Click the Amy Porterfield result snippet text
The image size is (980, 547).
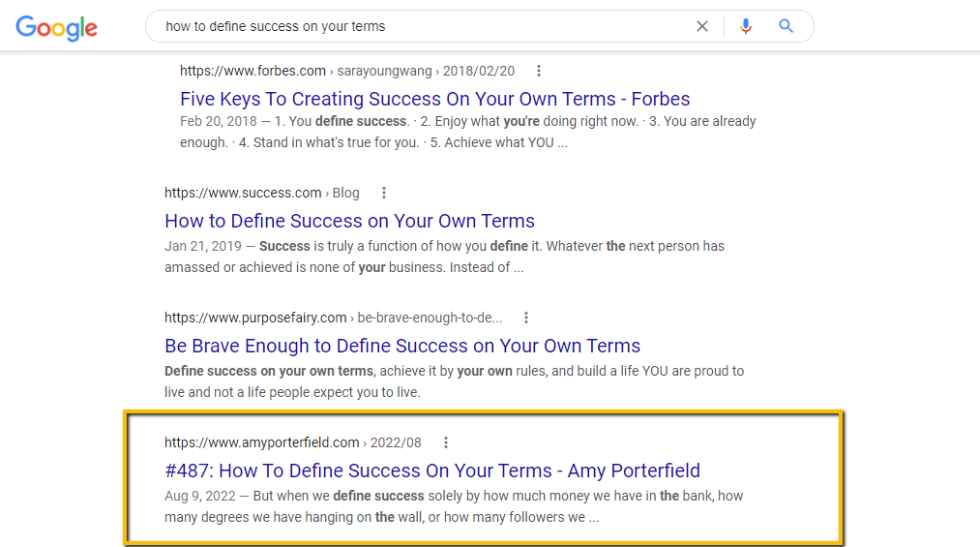coord(454,506)
